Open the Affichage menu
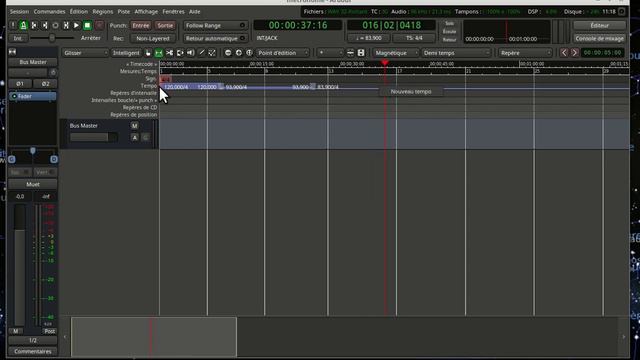 click(146, 12)
